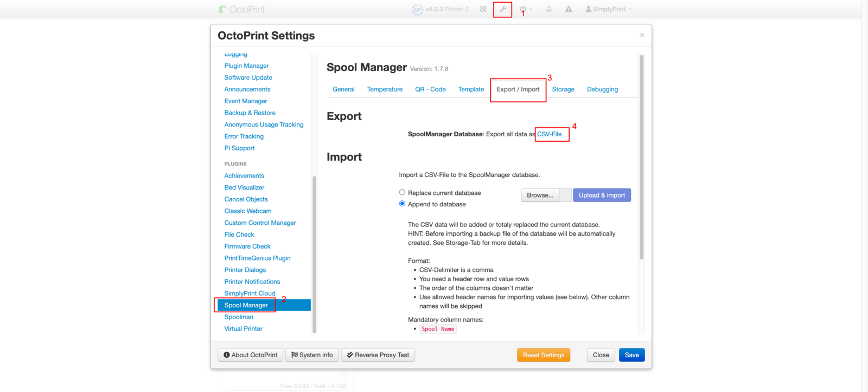Open the power system menu icon
868x392 pixels.
[523, 9]
